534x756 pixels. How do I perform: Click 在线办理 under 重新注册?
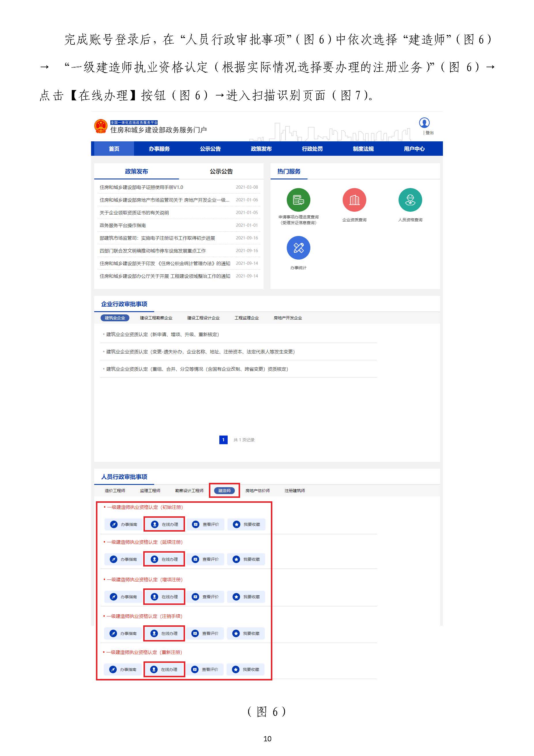click(164, 669)
